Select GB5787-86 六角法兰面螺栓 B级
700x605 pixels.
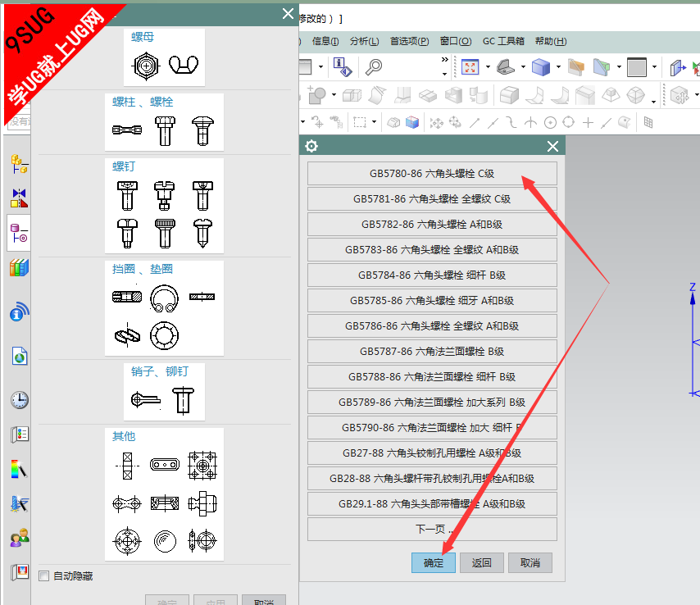coord(432,352)
